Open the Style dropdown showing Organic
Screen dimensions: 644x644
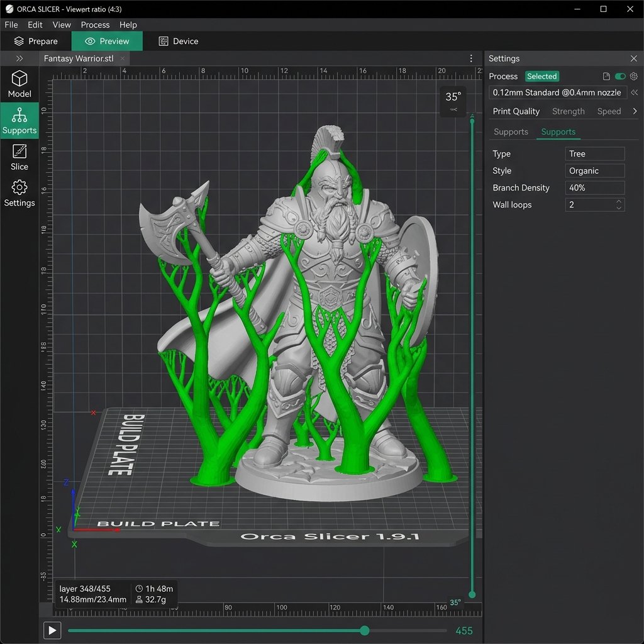(x=595, y=170)
